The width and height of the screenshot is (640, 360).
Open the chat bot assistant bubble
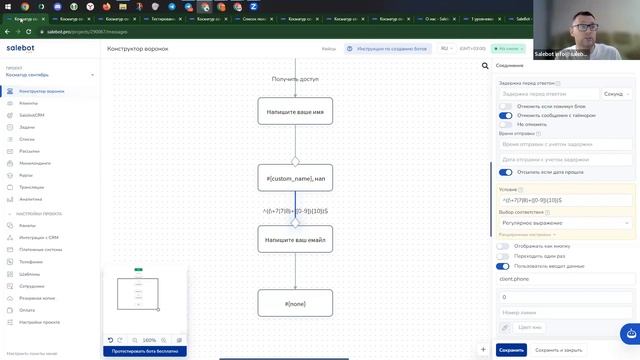click(x=631, y=333)
